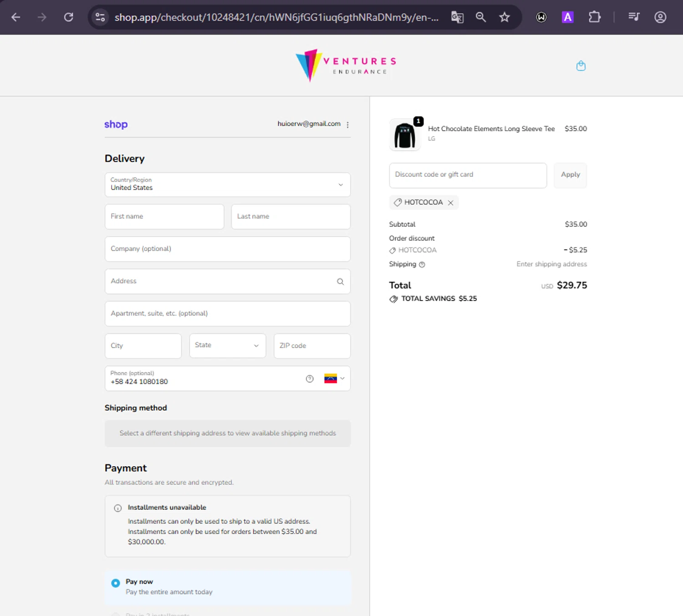Click the Ventures Endurance logo
The height and width of the screenshot is (616, 683).
click(346, 66)
